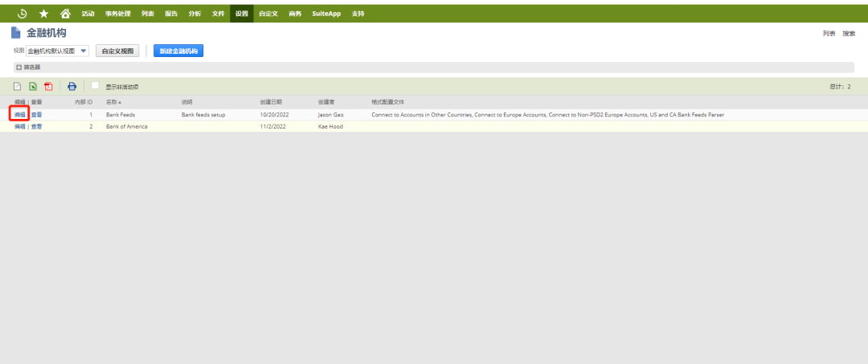Screen dimensions: 868x364
Task: Sort by the 说明 column header
Action: click(x=186, y=102)
